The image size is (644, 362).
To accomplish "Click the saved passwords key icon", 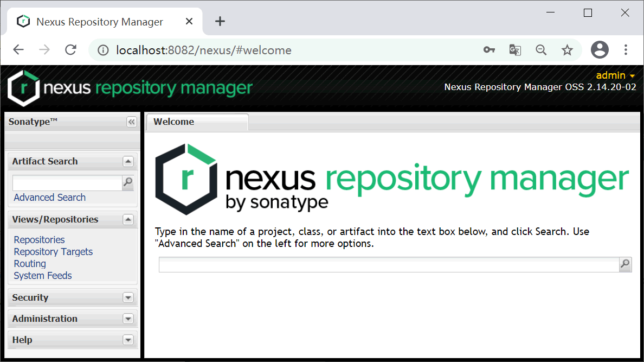I will 489,49.
